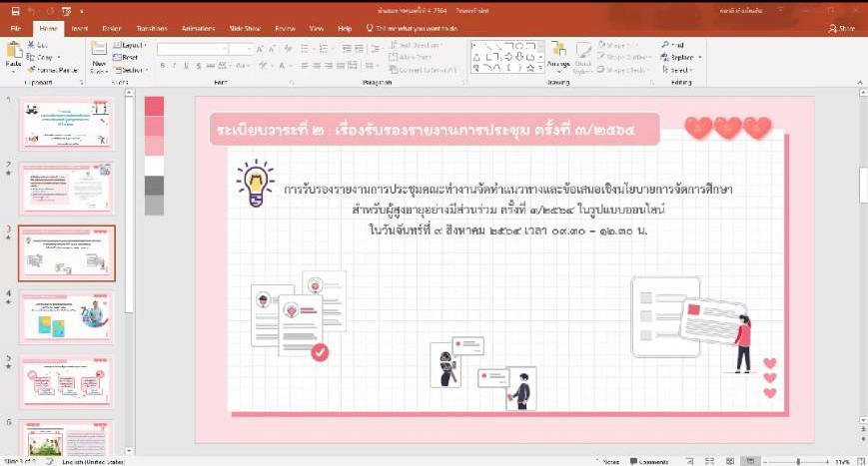This screenshot has height=466, width=868.
Task: Toggle Justify paragraph alignment
Action: click(341, 66)
